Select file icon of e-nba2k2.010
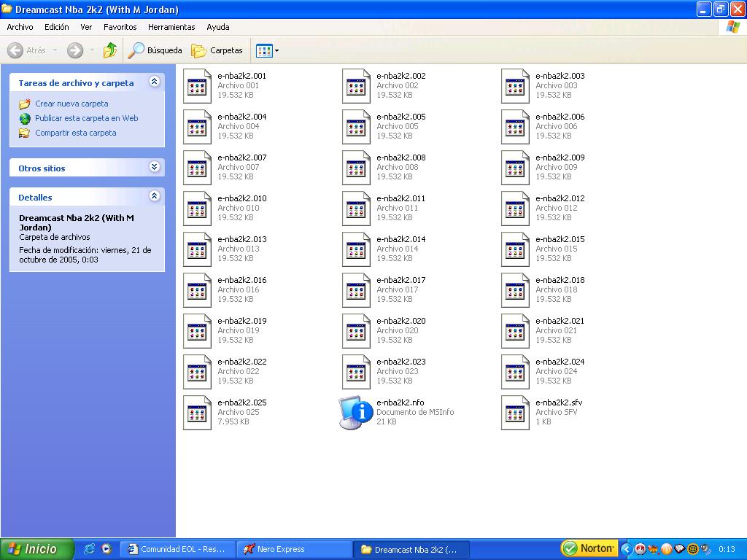The image size is (747, 560). (x=197, y=209)
